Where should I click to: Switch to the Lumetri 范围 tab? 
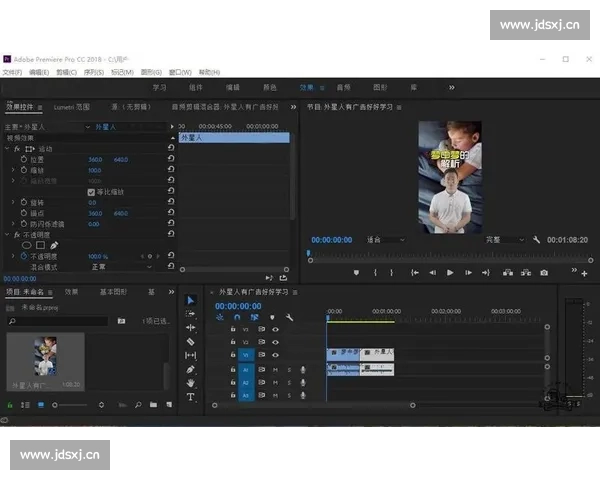(71, 106)
